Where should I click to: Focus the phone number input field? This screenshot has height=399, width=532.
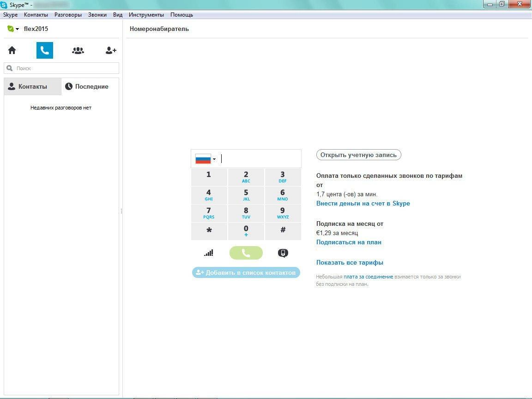click(260, 159)
